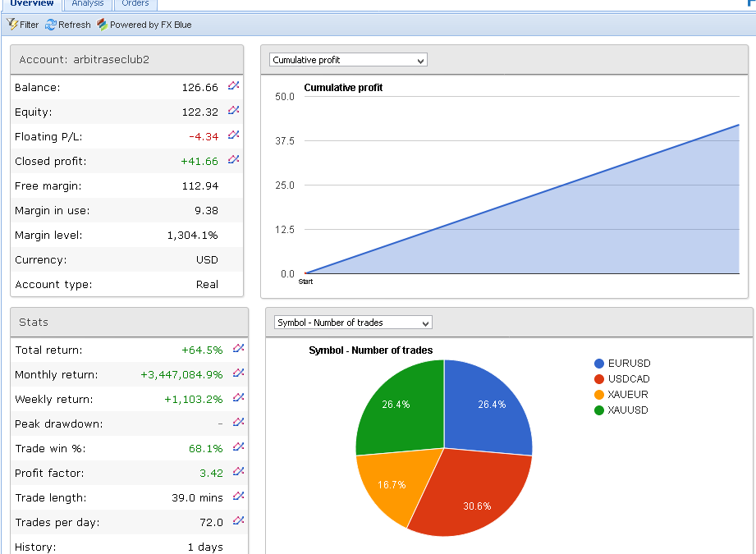The height and width of the screenshot is (554, 756).
Task: Open the chart icon for Floating P/L
Action: 234,135
